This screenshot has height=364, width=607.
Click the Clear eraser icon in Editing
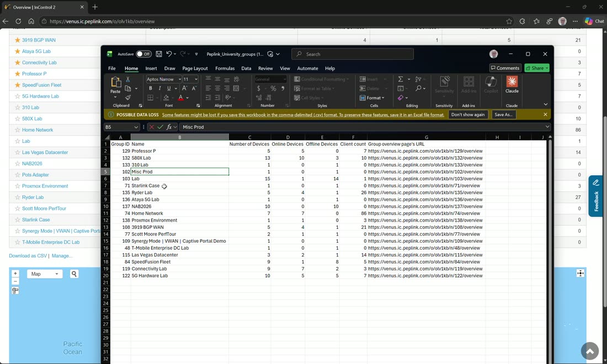tap(401, 98)
